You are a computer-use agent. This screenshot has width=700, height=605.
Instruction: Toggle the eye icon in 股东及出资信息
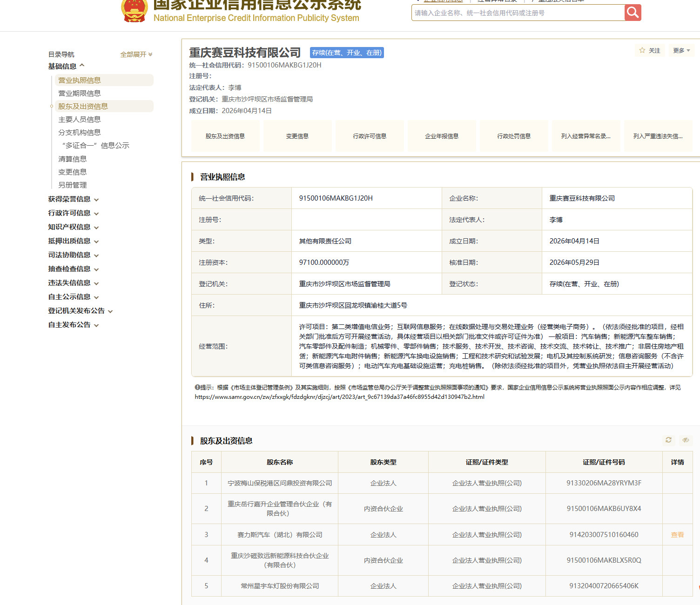pos(686,440)
